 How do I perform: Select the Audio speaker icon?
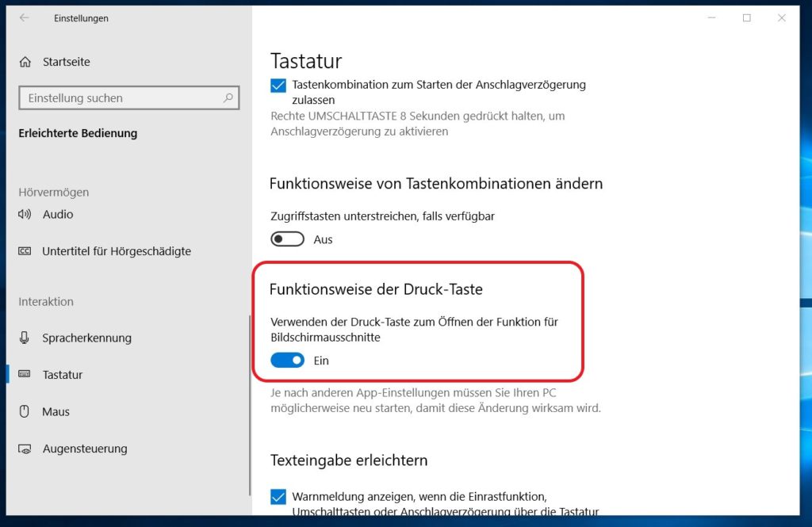[25, 214]
